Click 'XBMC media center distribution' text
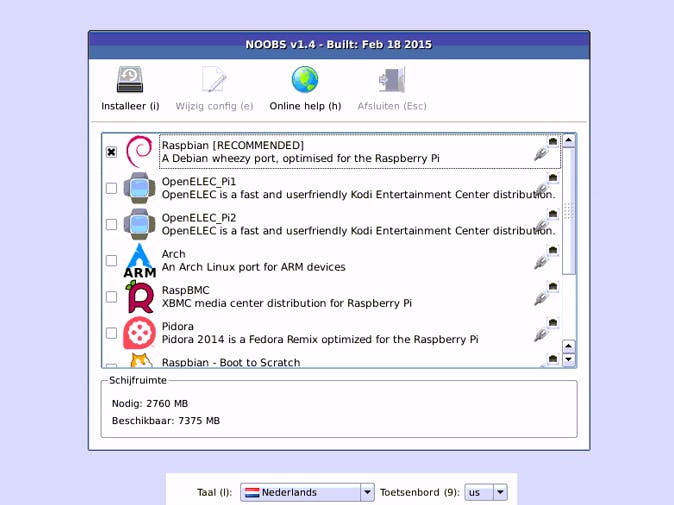Image resolution: width=674 pixels, height=505 pixels. pyautogui.click(x=287, y=303)
